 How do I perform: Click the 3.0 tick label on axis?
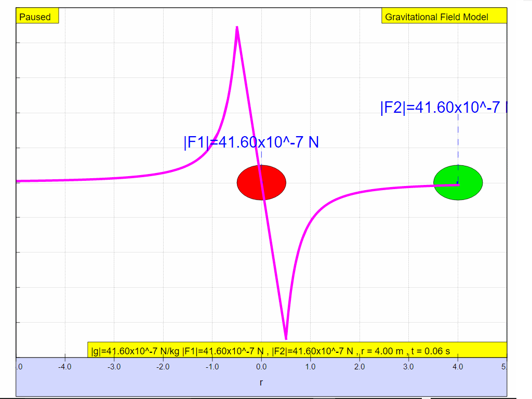coord(408,367)
